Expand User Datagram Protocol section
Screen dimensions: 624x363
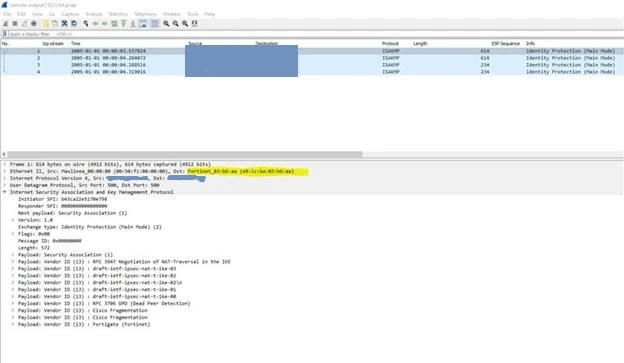pyautogui.click(x=5, y=185)
